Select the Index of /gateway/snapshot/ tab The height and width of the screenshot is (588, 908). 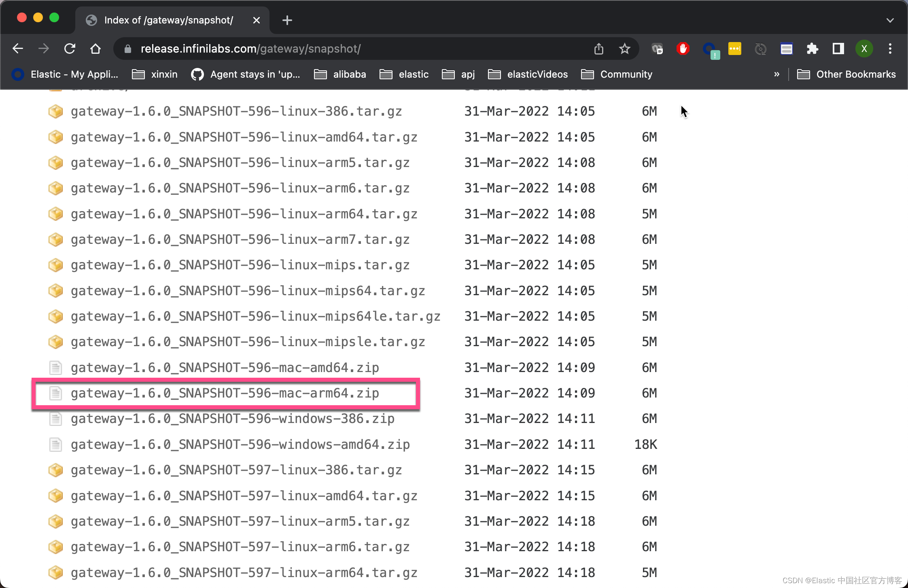(168, 20)
